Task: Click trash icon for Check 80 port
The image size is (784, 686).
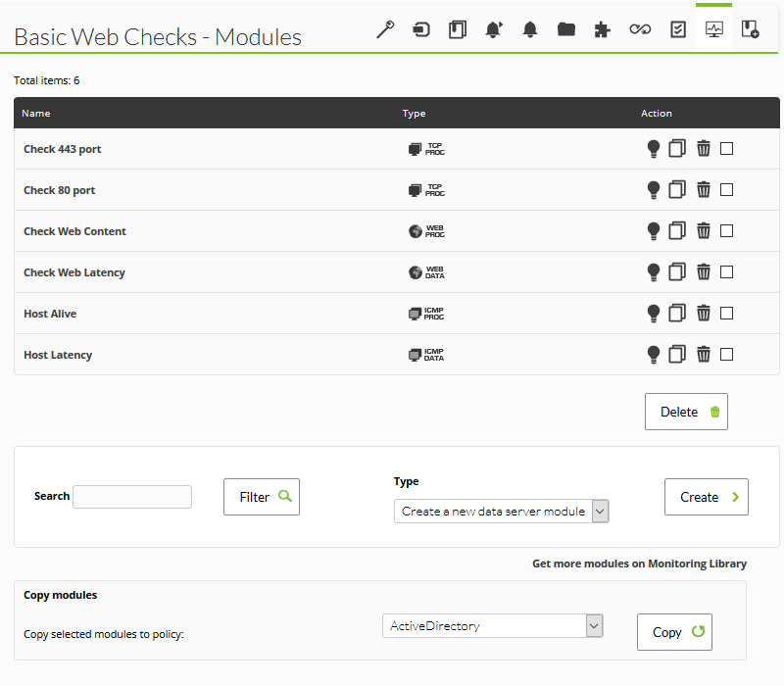Action: (x=704, y=190)
